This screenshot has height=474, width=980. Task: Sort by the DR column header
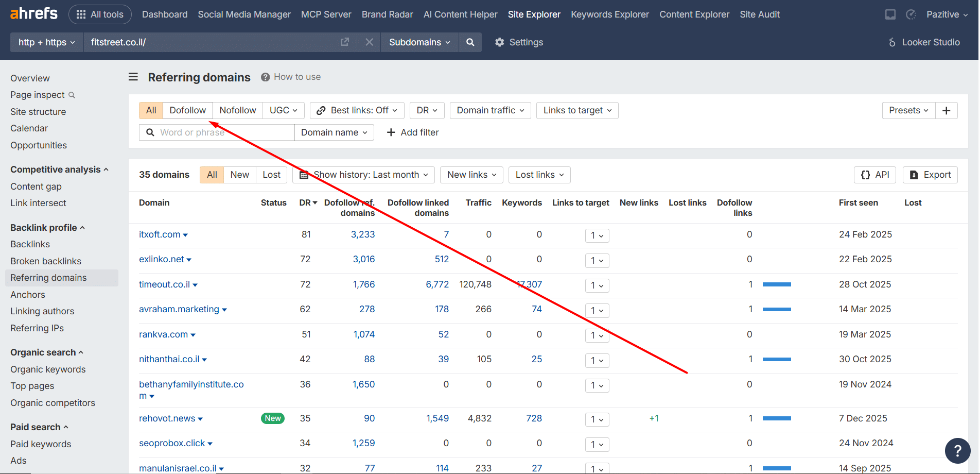pos(308,203)
